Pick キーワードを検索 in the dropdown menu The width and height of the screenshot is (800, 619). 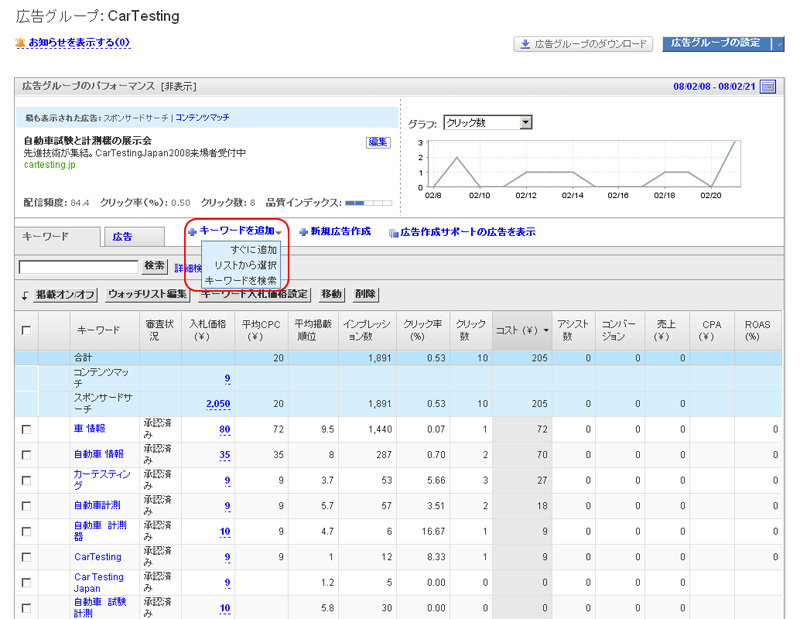(239, 281)
